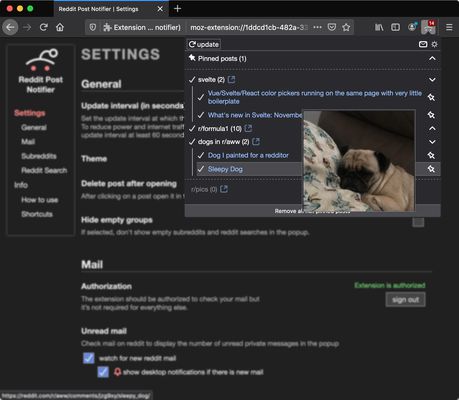Click the Remove all unpinned posts bar
Screen dimensions: 459x400
point(312,211)
